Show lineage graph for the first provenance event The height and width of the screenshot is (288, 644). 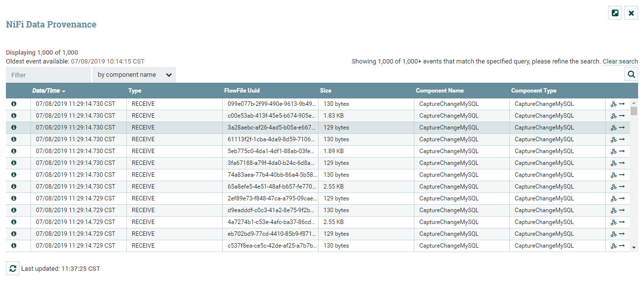click(614, 103)
